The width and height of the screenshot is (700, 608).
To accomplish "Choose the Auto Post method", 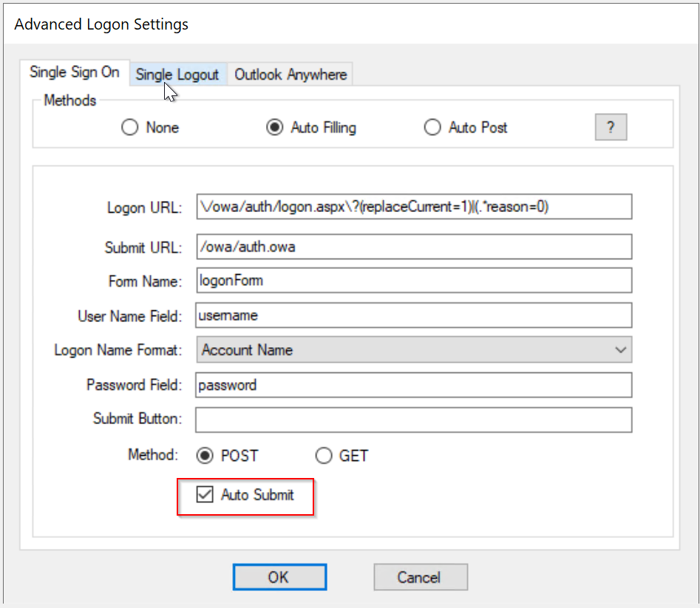I will [432, 128].
